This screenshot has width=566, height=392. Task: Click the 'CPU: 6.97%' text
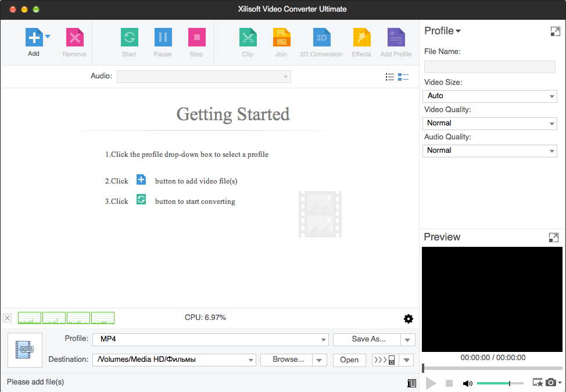pyautogui.click(x=205, y=317)
